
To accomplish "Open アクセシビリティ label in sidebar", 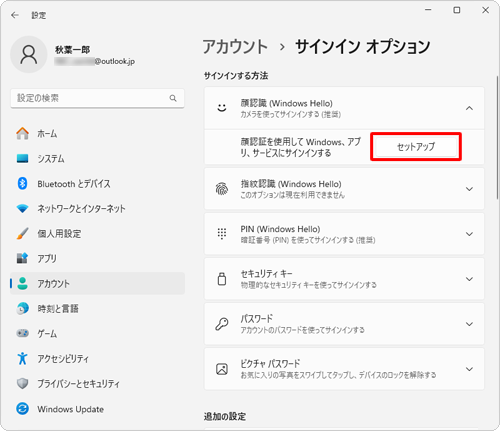I will (x=63, y=359).
